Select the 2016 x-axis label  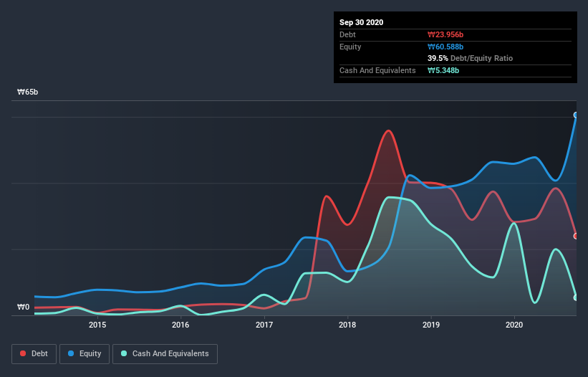pos(180,325)
